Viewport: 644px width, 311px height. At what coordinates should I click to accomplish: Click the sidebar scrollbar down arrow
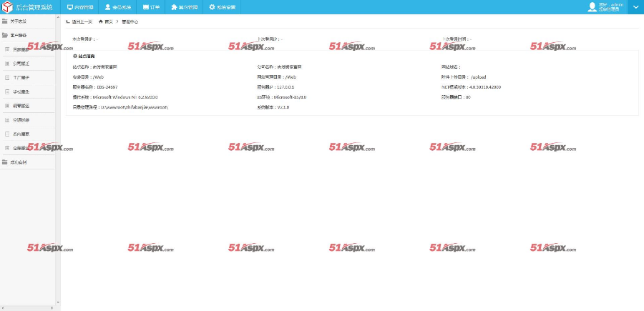[58, 302]
